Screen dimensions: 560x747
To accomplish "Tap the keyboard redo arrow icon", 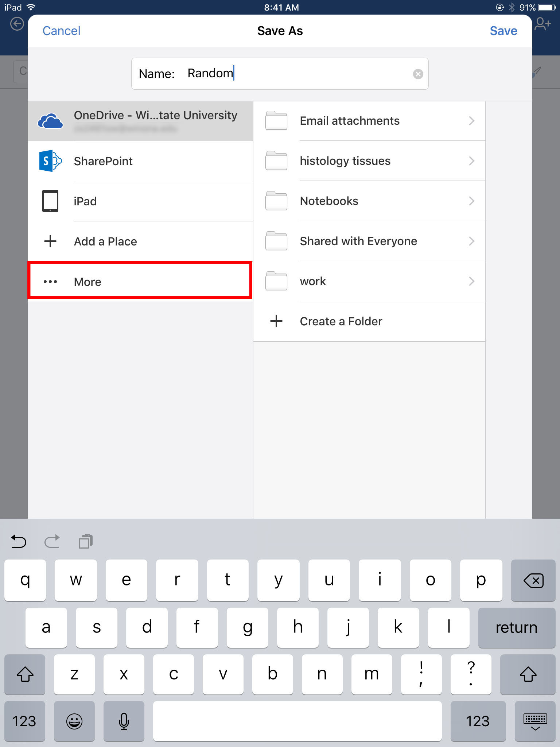I will click(52, 541).
